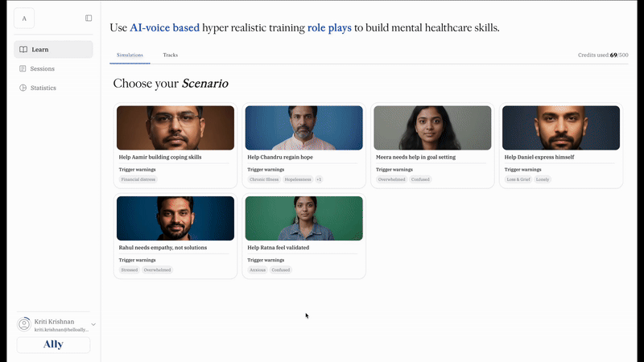Click Chandru's portrait thumbnail

pos(304,127)
